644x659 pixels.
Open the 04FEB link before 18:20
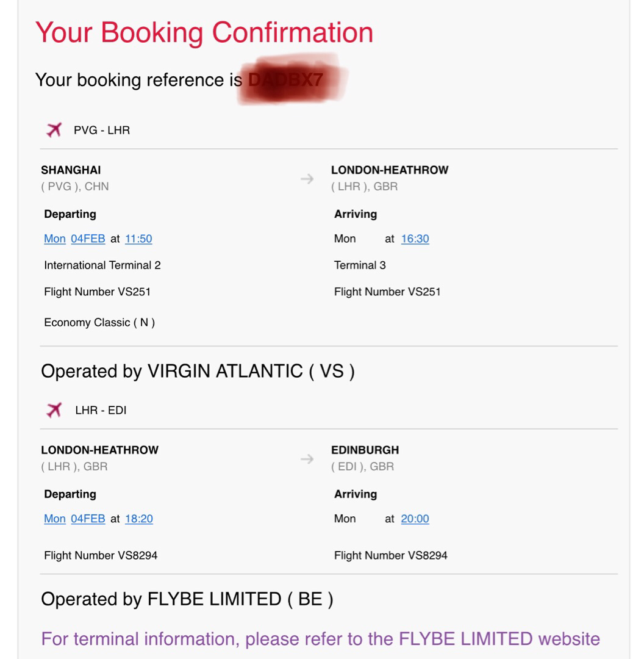coord(88,519)
